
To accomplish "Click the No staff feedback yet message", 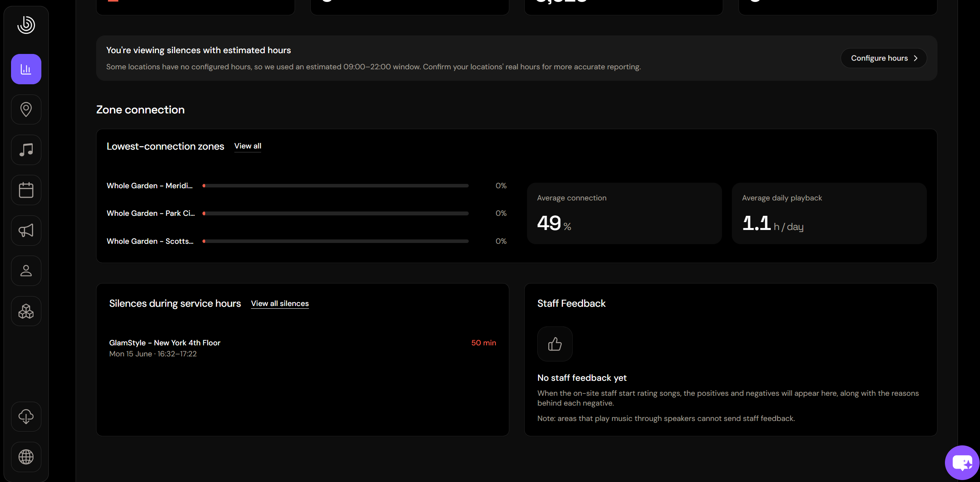I will [582, 378].
